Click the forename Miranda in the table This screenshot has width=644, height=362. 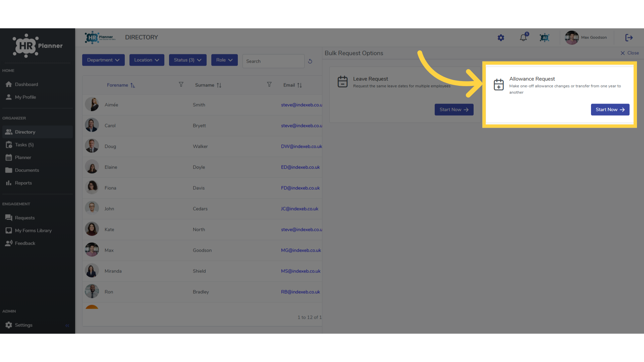(113, 271)
